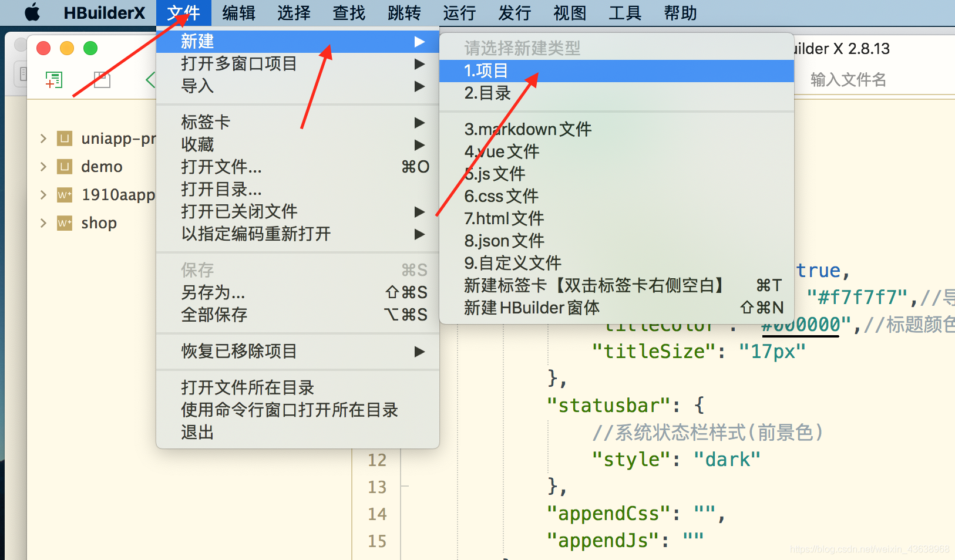Select 另存为... menu entry

click(298, 292)
